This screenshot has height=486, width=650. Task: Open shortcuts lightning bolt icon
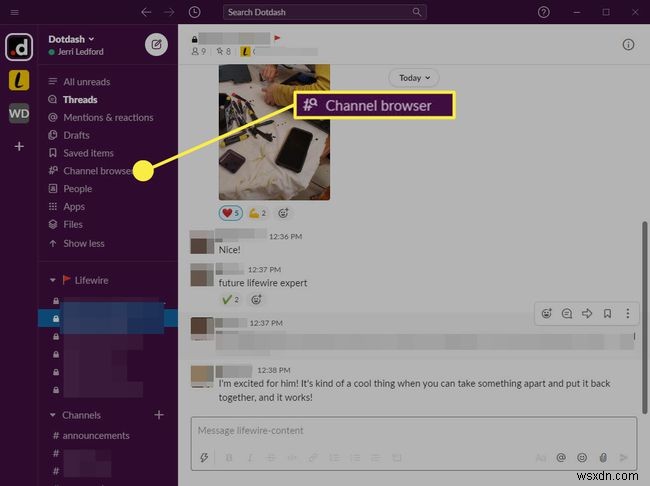(x=204, y=458)
